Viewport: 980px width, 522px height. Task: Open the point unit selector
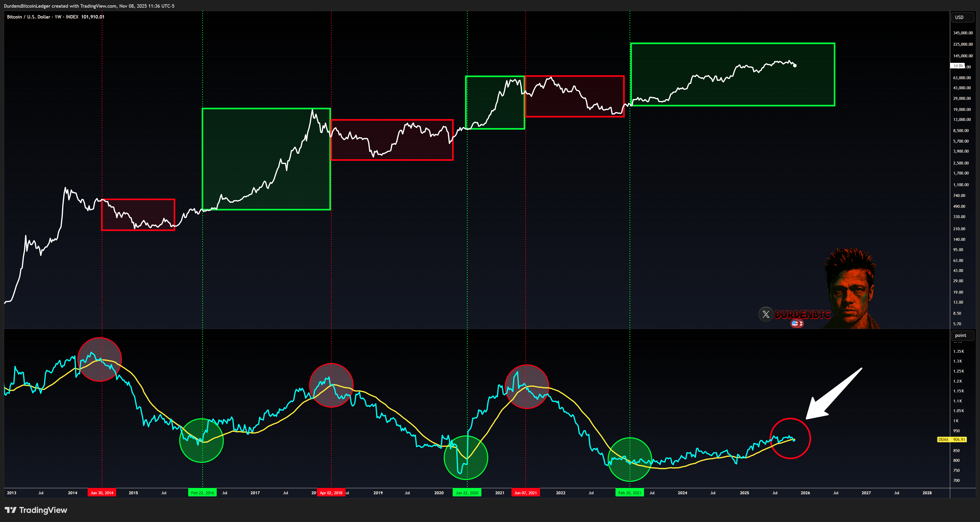963,336
